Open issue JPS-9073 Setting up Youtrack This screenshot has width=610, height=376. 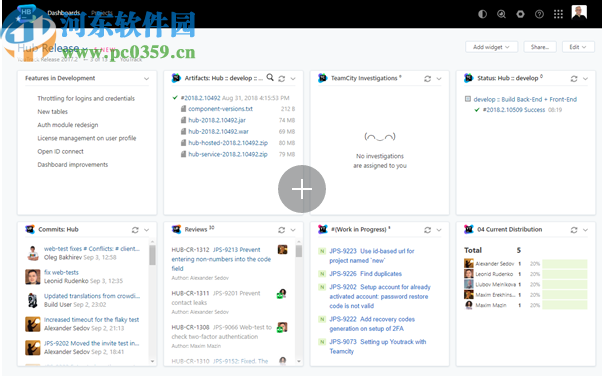[x=378, y=346]
